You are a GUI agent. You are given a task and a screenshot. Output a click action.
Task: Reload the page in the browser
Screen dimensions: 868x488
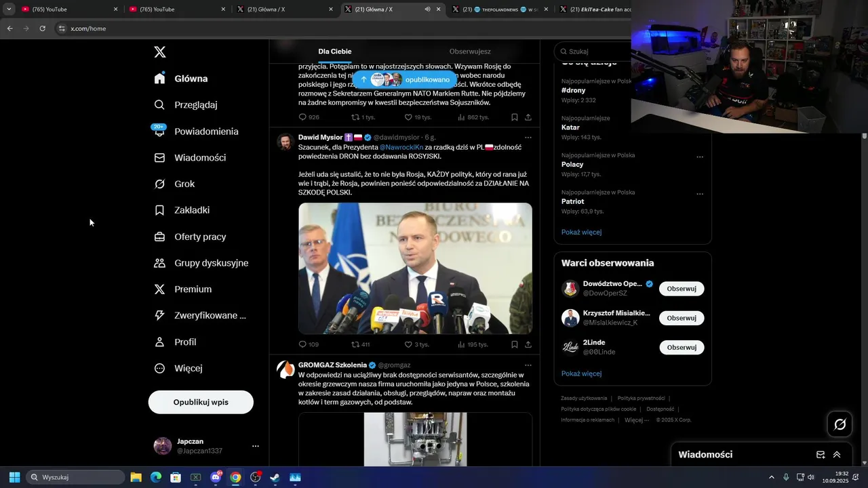point(42,28)
